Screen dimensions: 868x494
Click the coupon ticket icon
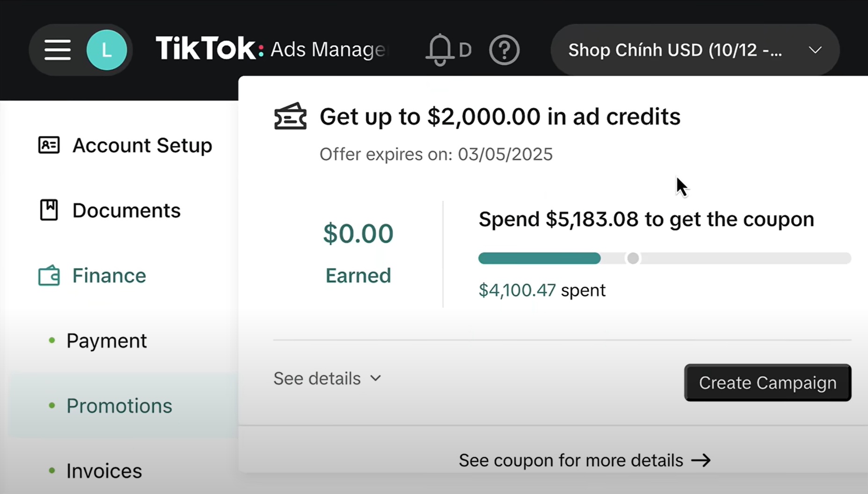coord(290,116)
